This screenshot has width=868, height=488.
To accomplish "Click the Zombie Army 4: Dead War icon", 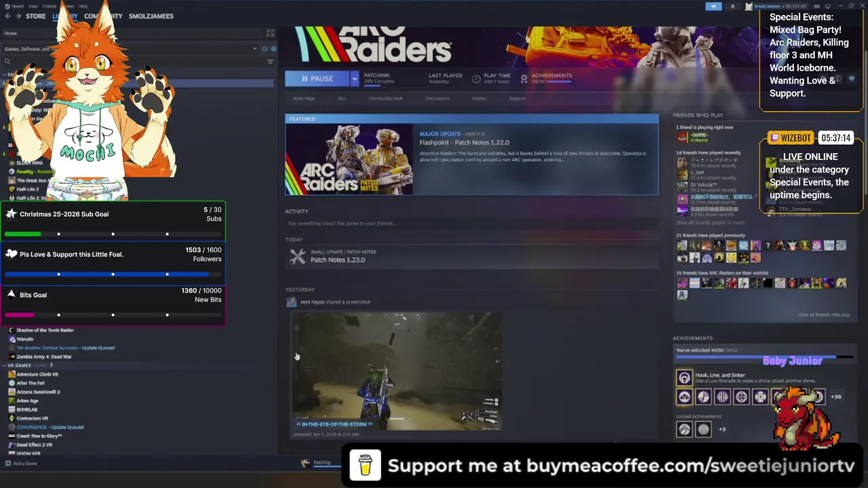I will (12, 357).
